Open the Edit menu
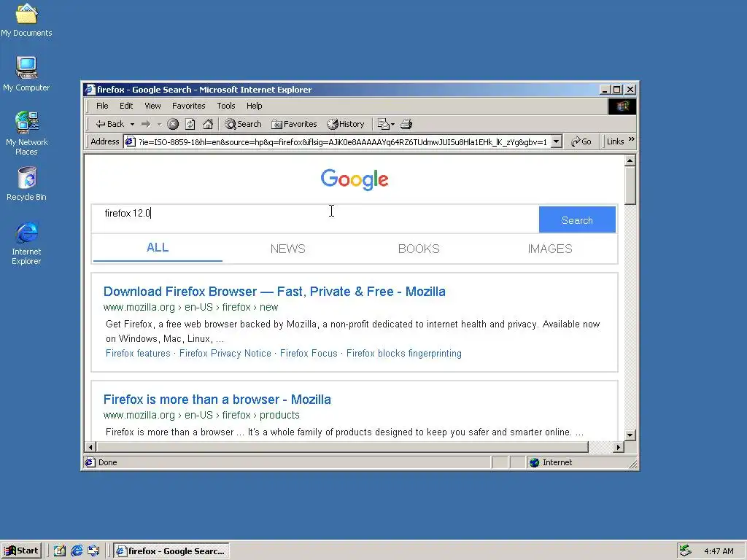Viewport: 747px width, 560px height. click(126, 106)
